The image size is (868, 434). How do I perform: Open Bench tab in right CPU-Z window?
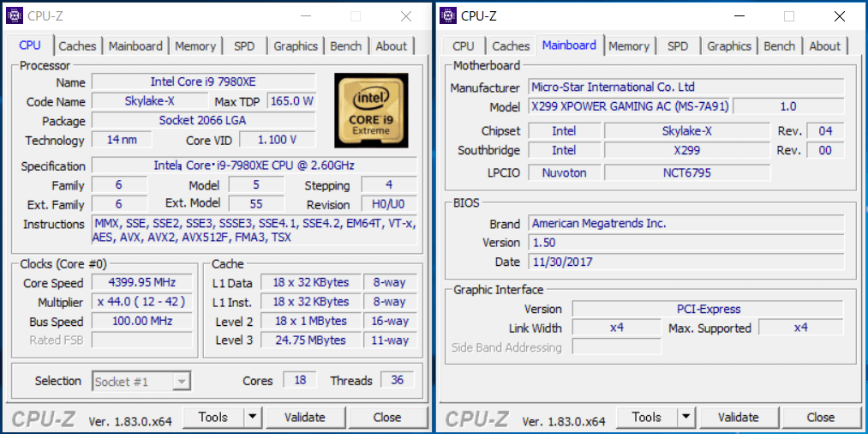[780, 46]
